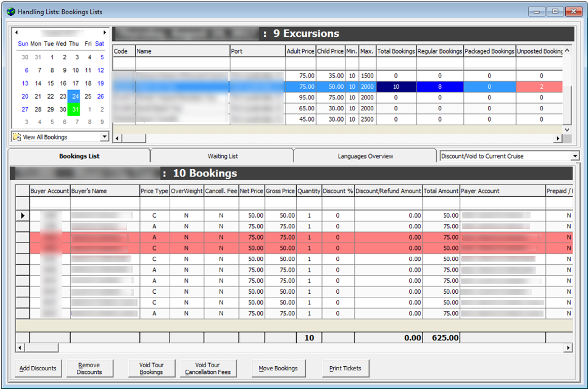Screen dimensions: 588x390
Task: Open the Languages Overview tab
Action: [x=365, y=156]
